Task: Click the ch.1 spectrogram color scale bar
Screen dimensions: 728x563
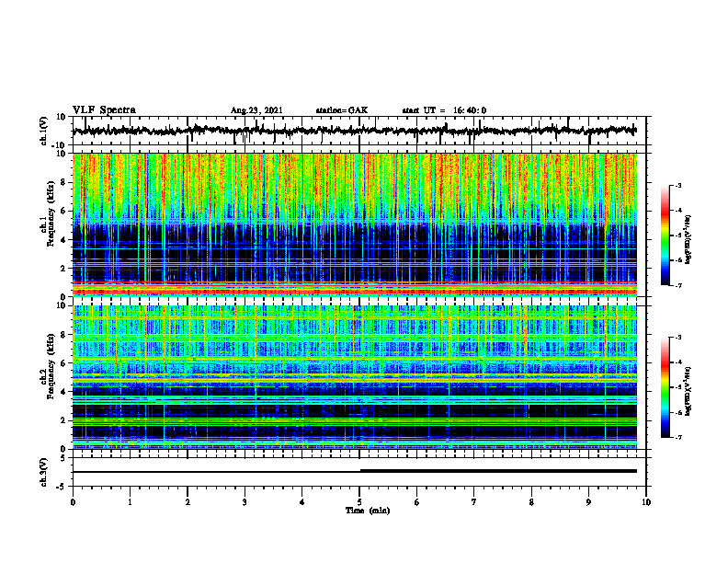Action: (x=665, y=236)
